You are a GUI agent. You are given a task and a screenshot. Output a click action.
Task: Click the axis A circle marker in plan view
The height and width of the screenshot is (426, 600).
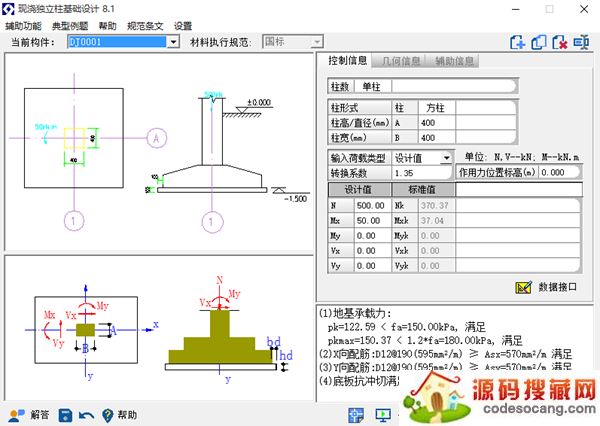click(x=157, y=138)
